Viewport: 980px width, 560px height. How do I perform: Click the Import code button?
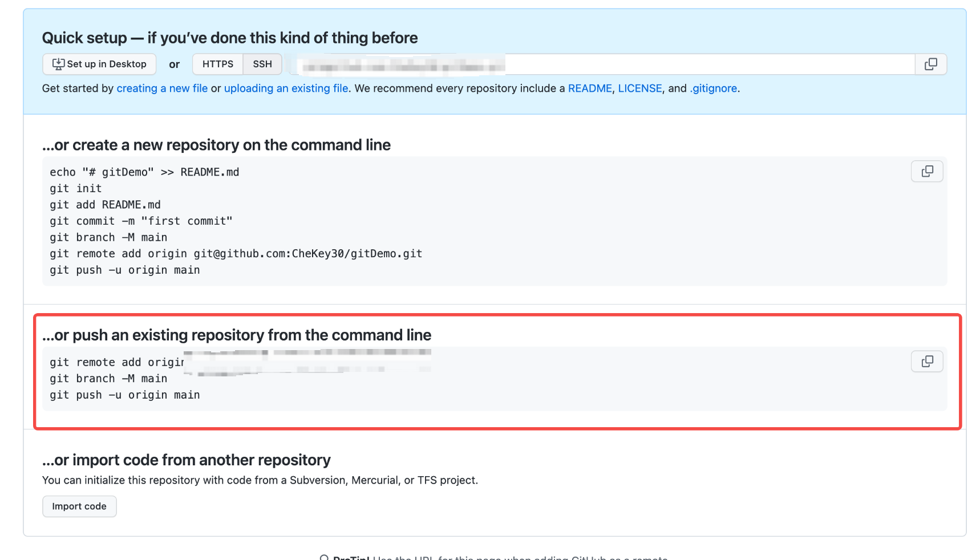pyautogui.click(x=79, y=506)
